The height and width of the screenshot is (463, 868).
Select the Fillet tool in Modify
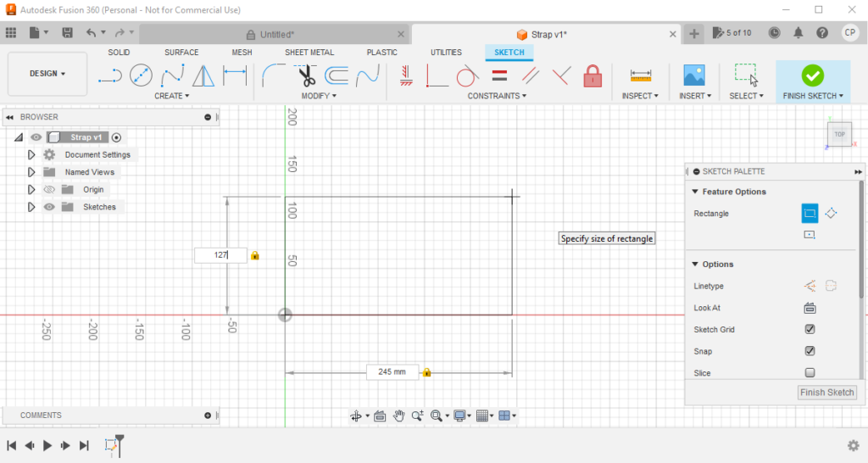pyautogui.click(x=273, y=76)
